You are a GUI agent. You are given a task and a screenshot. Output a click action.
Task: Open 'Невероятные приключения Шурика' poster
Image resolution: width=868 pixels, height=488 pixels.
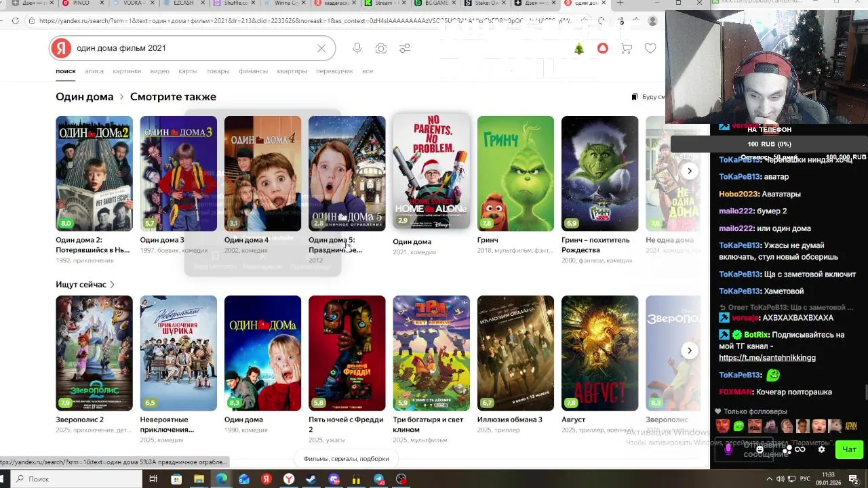[178, 353]
